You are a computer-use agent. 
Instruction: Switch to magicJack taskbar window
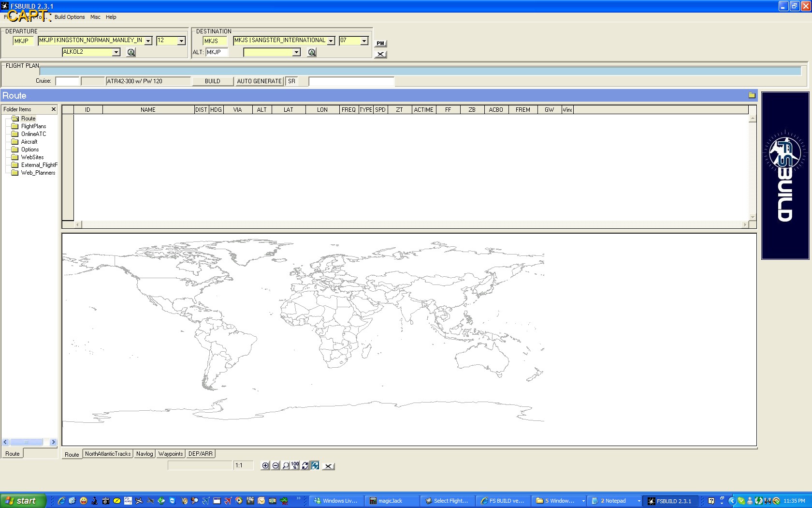tap(392, 501)
